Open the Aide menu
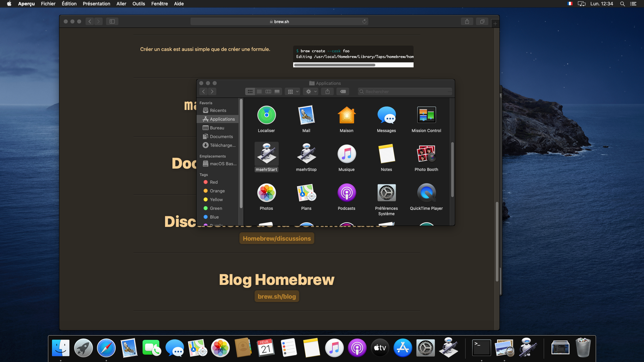Screen dimensions: 644x362 pos(179,4)
